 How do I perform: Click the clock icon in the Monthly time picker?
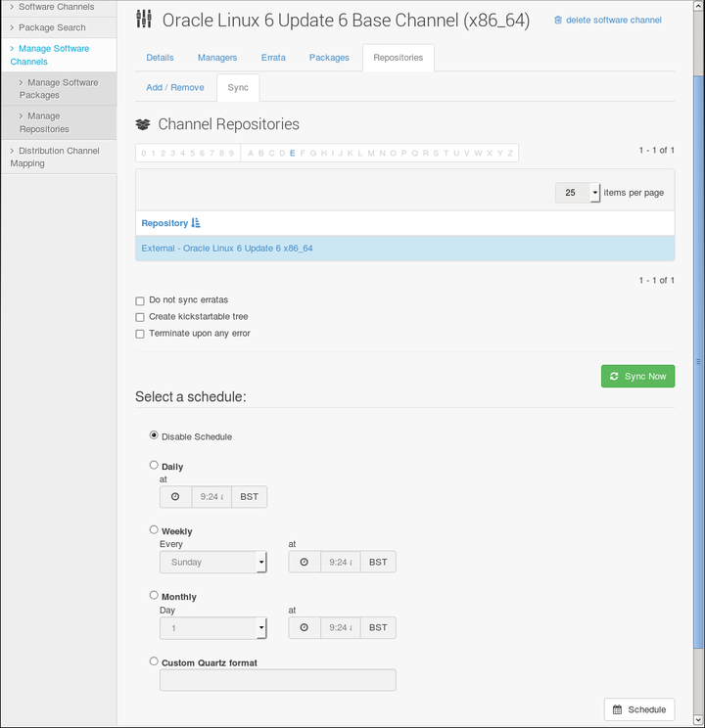tap(304, 628)
